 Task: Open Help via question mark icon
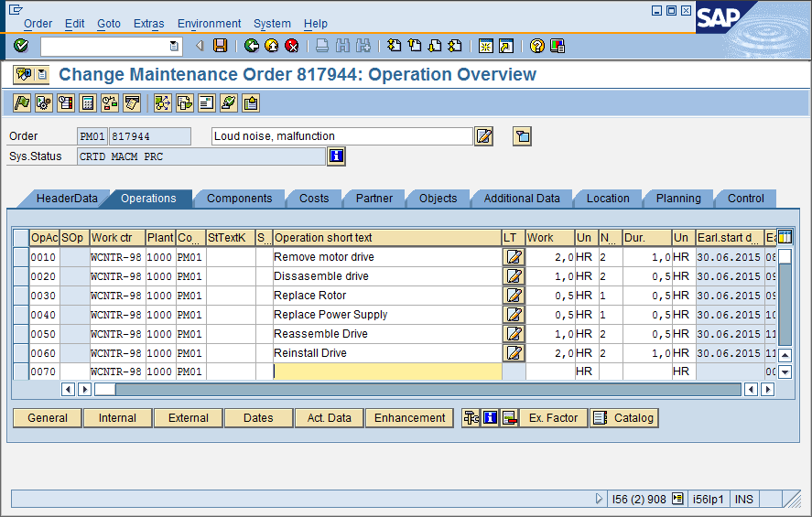pyautogui.click(x=537, y=46)
